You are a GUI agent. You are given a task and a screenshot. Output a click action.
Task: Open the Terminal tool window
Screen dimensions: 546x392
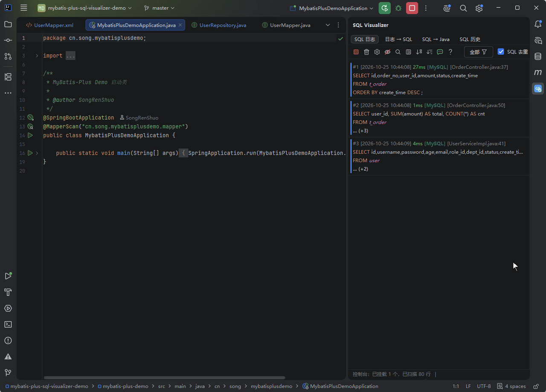pos(8,324)
